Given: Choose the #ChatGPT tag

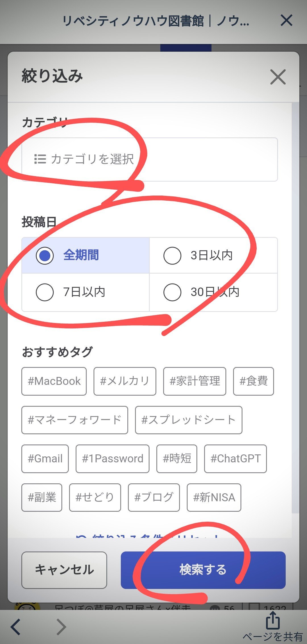Looking at the screenshot, I should point(235,459).
